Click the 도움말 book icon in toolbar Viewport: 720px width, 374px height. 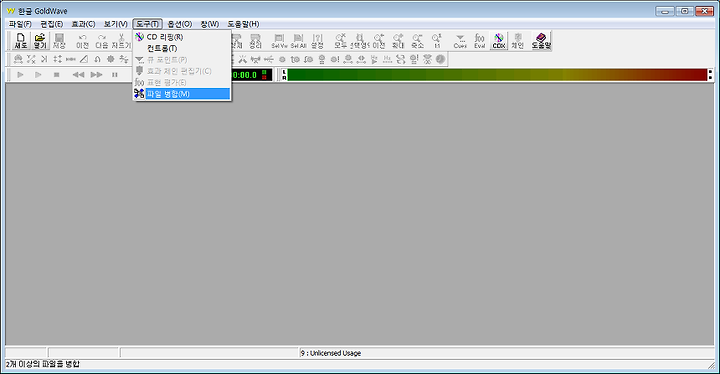541,40
